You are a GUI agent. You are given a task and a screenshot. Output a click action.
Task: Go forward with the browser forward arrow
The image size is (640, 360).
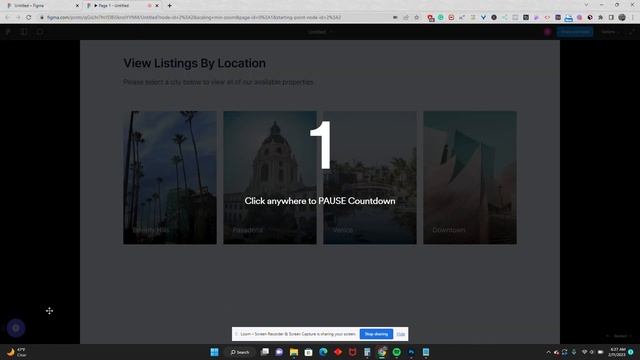(x=18, y=18)
